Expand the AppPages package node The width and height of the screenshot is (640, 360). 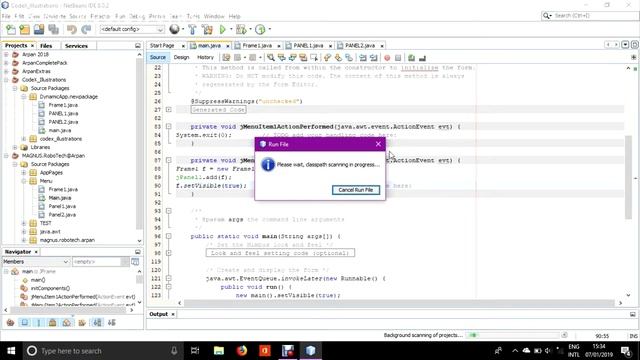pos(24,173)
